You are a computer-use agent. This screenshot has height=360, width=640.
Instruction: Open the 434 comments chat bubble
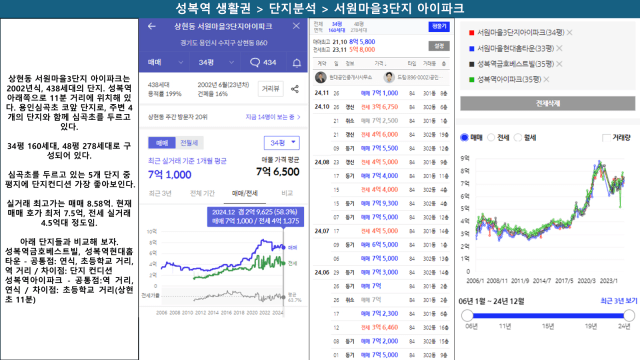[x=263, y=62]
